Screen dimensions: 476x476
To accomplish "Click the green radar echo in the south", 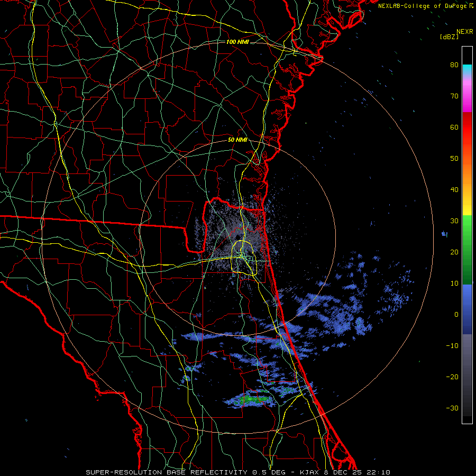I will tap(252, 399).
